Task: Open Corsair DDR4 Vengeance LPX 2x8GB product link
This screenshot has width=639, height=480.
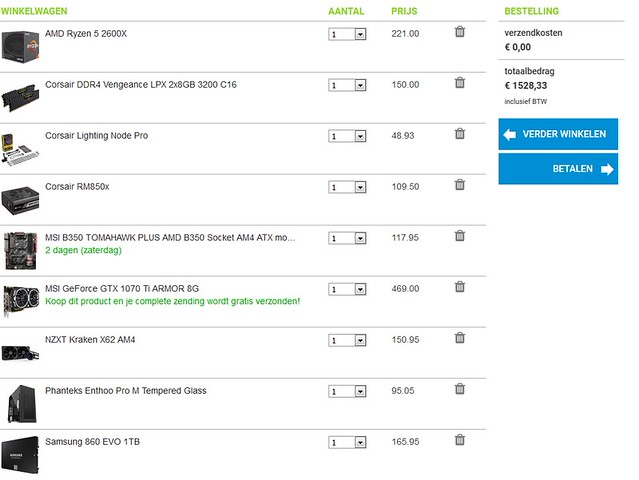Action: [x=141, y=84]
